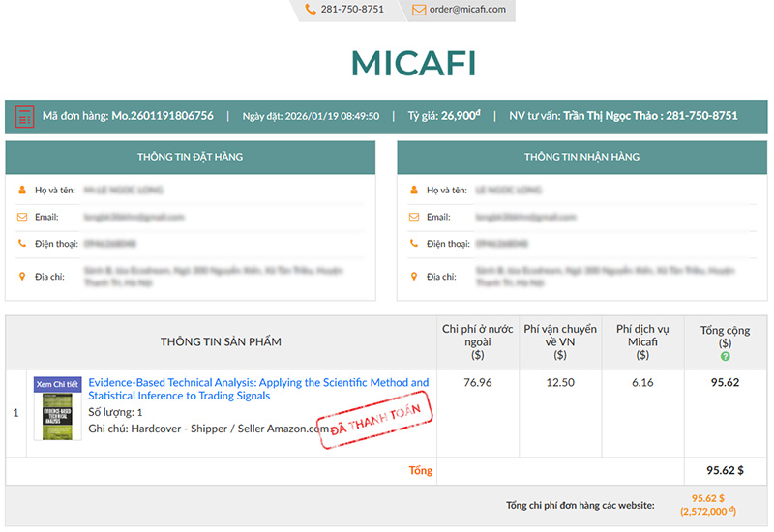The width and height of the screenshot is (774, 532).
Task: Click the email icon in Thông tin nhận hàng
Action: [x=414, y=217]
